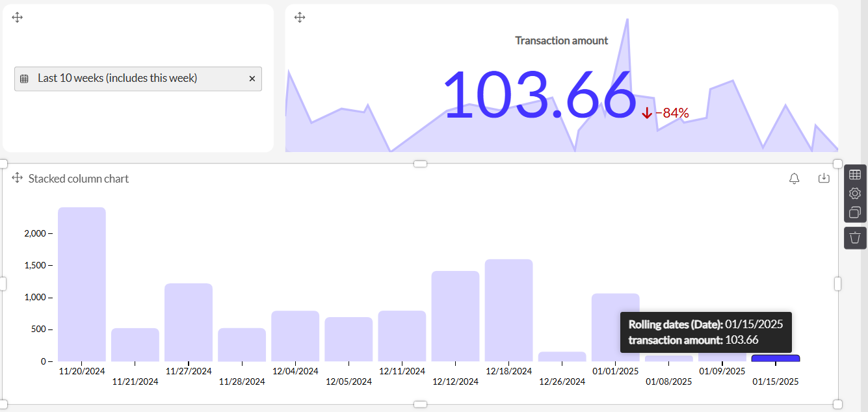Duplicate the widget using the copy icon
The image size is (868, 412).
[855, 212]
